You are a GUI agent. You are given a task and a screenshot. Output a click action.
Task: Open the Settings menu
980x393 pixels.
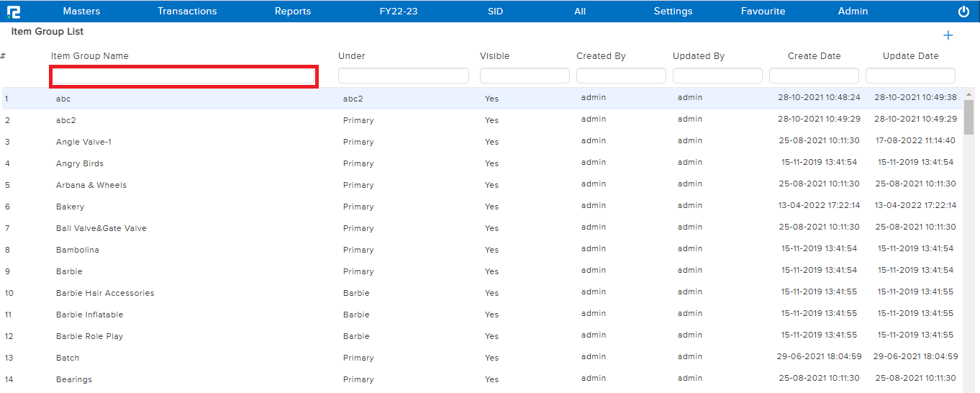click(673, 12)
